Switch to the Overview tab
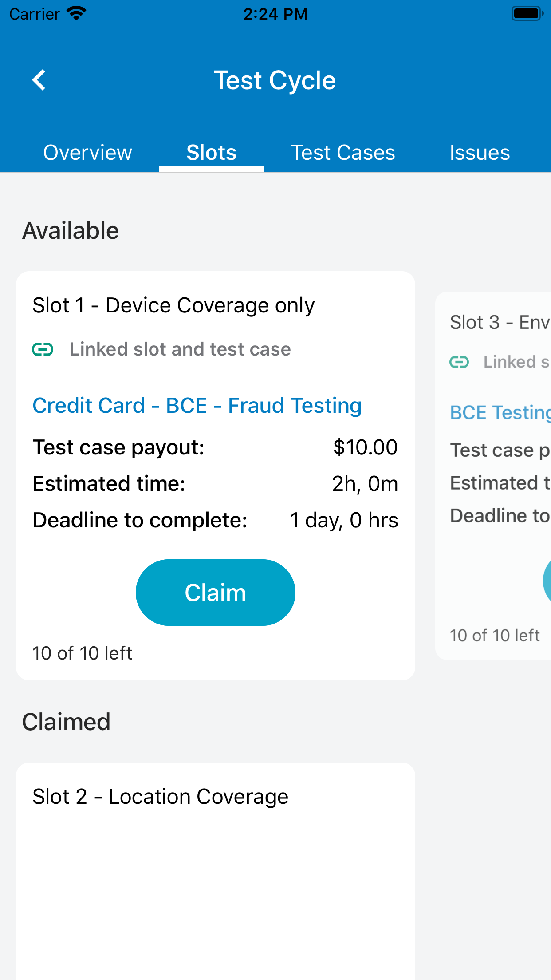 coord(87,152)
